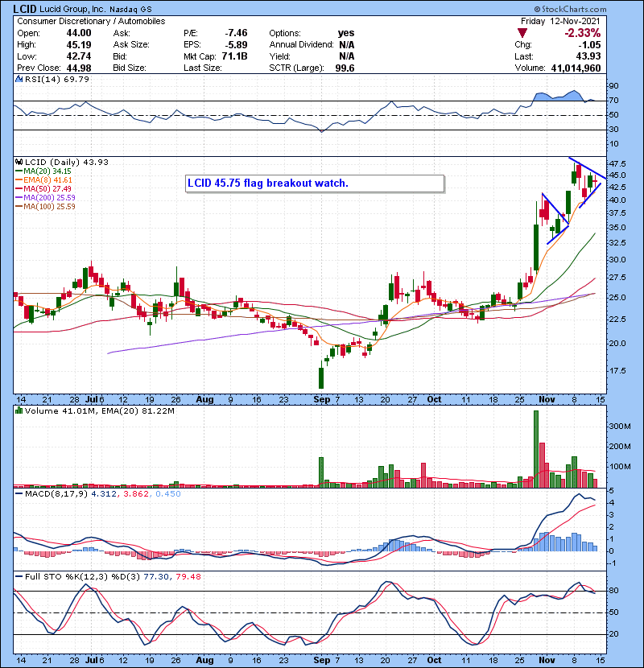Click the Options value 'yes'
The image size is (644, 668).
(x=346, y=33)
